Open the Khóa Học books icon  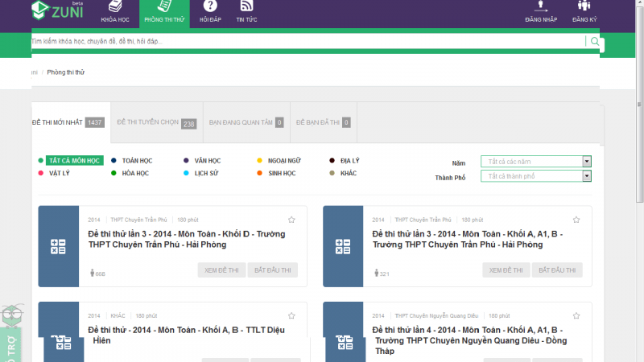coord(115,6)
